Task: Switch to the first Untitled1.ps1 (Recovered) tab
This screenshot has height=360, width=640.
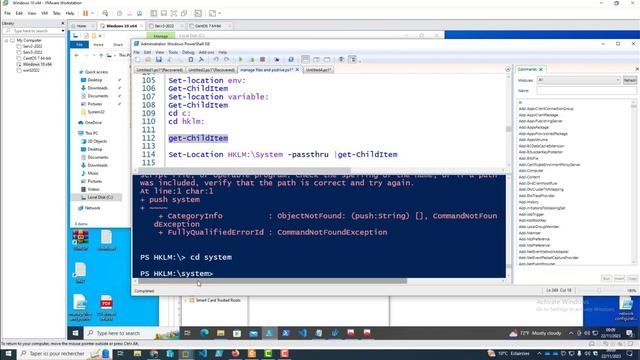Action: pyautogui.click(x=159, y=70)
